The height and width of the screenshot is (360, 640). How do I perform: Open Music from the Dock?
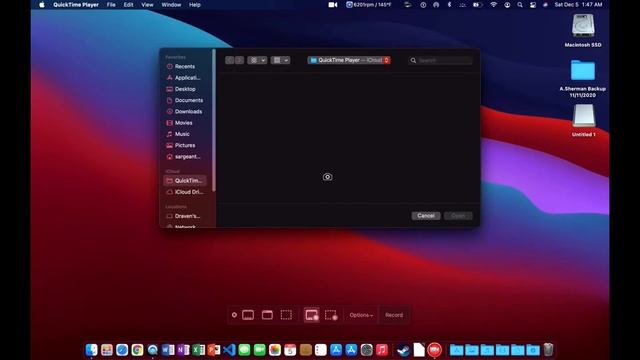(x=382, y=350)
